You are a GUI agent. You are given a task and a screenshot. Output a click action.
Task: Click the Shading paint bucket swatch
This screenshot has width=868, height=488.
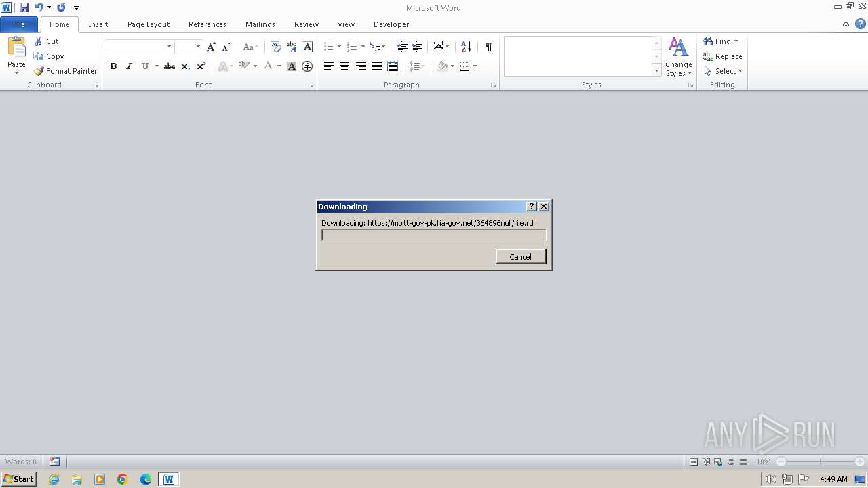tap(442, 66)
